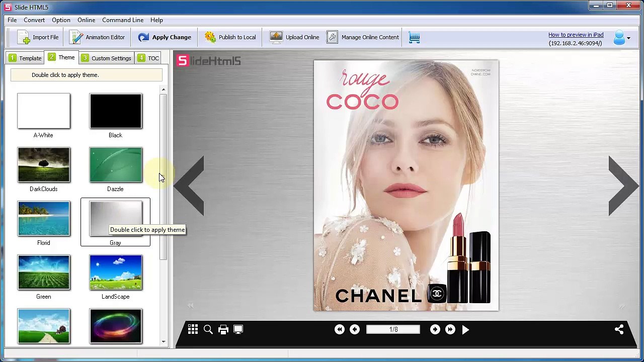Open 'How to preview in iPad' link
This screenshot has width=644, height=362.
tap(576, 35)
